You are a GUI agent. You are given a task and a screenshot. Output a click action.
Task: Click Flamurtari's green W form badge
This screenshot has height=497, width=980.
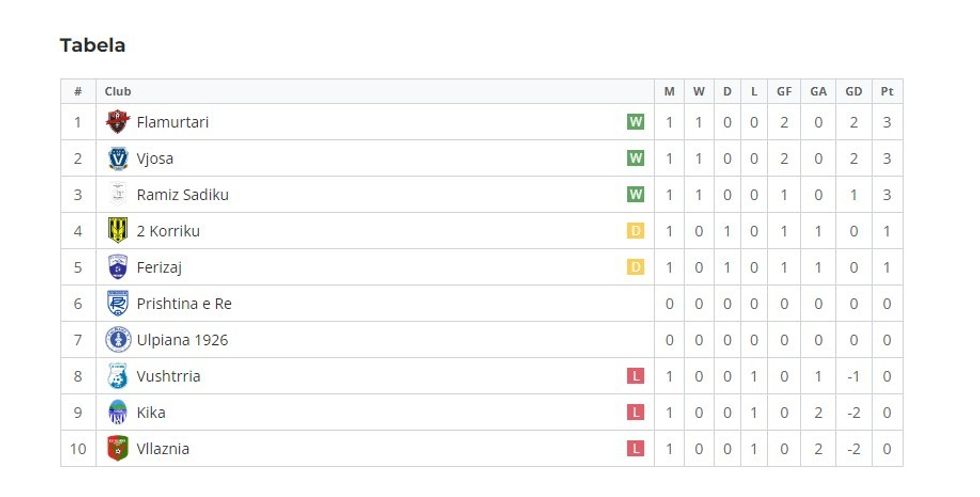pos(635,122)
